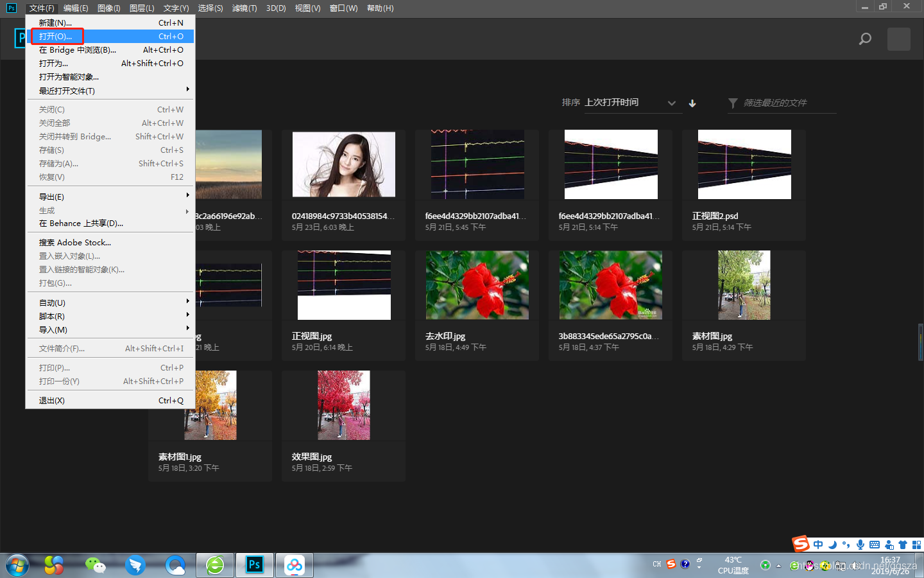Open the 去水印.jpg thumbnail
924x578 pixels.
(x=477, y=285)
